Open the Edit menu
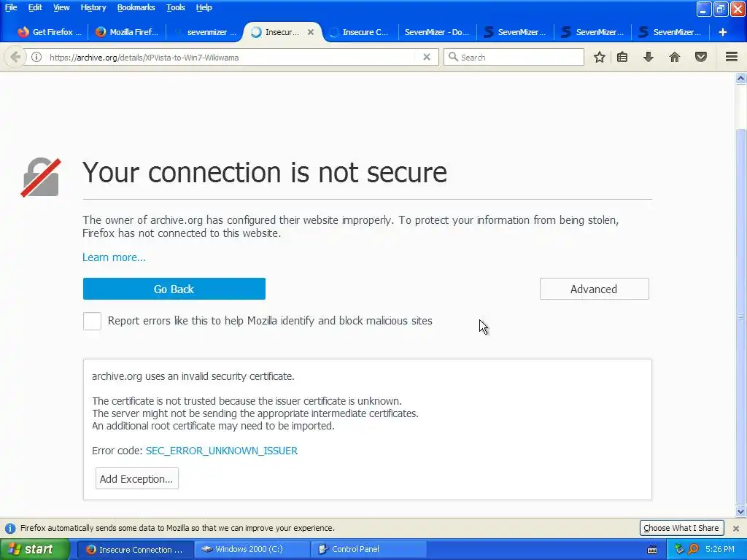This screenshot has width=747, height=560. (x=35, y=7)
